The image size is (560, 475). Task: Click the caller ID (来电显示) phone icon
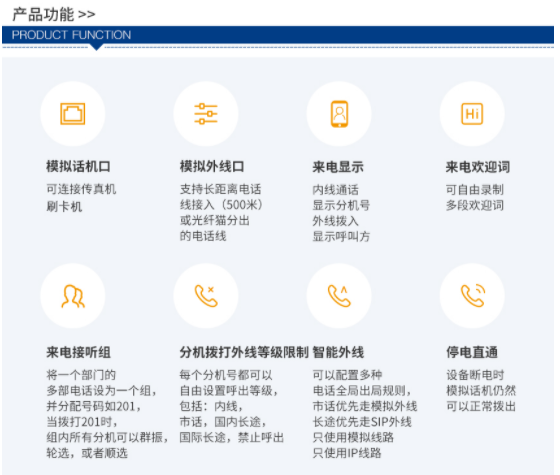click(339, 114)
